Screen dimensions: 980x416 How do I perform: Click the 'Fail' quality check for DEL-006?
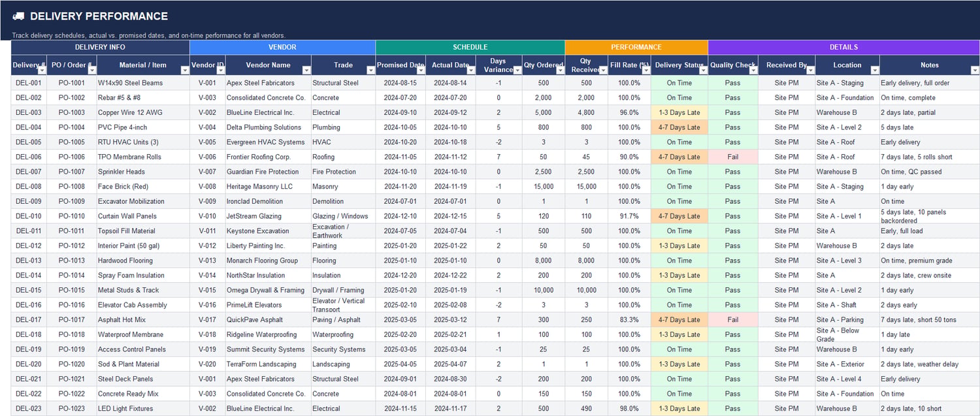tap(733, 157)
